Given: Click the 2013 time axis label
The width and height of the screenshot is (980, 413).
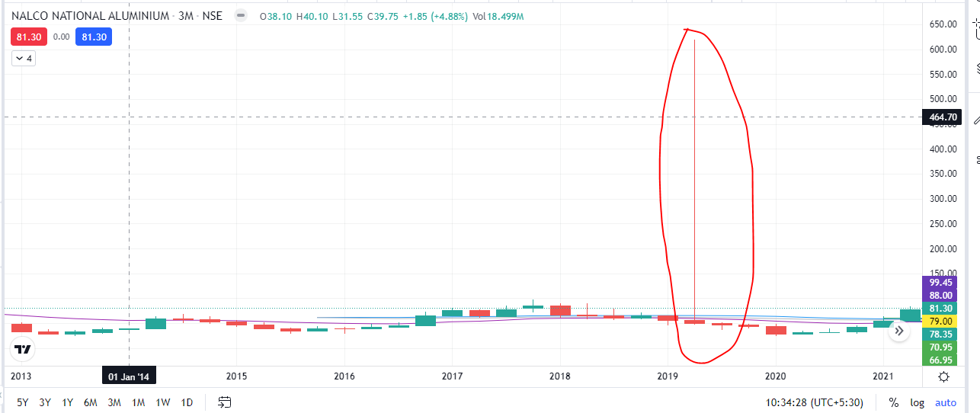Looking at the screenshot, I should (20, 376).
